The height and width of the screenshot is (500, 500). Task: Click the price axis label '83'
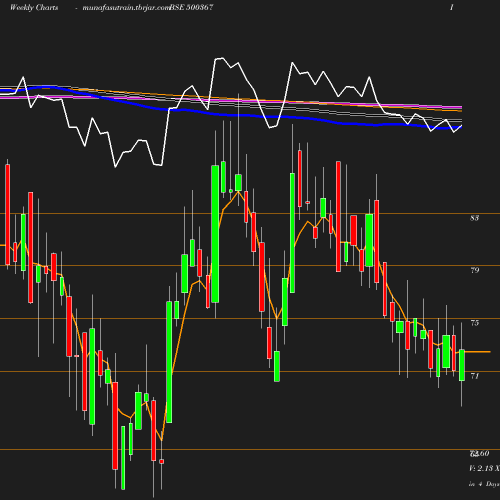click(475, 218)
